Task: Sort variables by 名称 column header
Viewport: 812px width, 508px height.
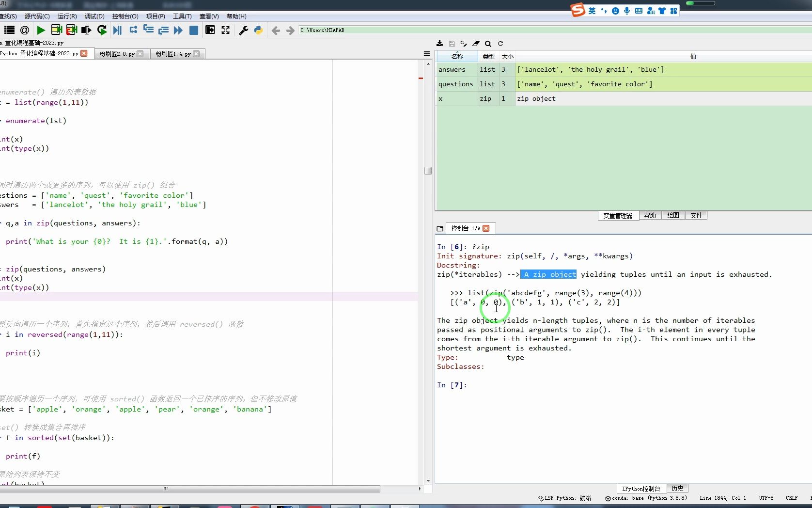Action: [x=457, y=57]
